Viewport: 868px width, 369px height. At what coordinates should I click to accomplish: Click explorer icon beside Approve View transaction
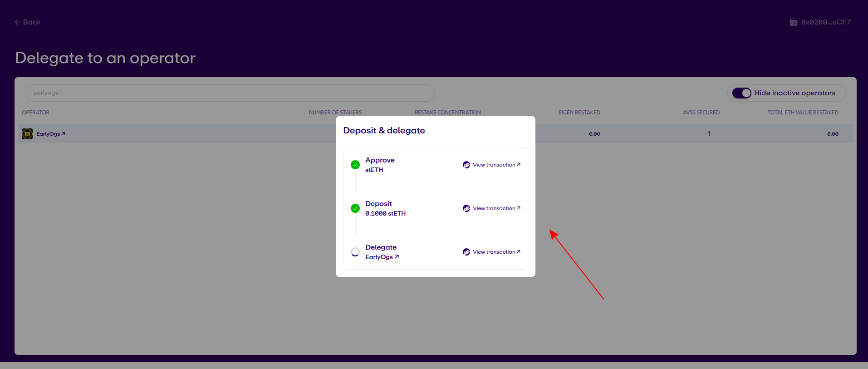point(466,165)
